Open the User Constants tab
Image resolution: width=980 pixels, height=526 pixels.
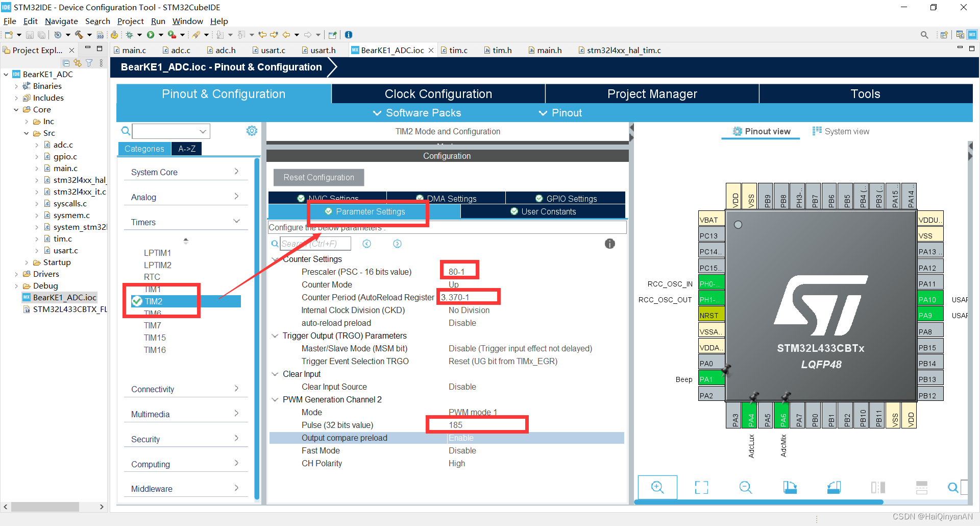(543, 211)
